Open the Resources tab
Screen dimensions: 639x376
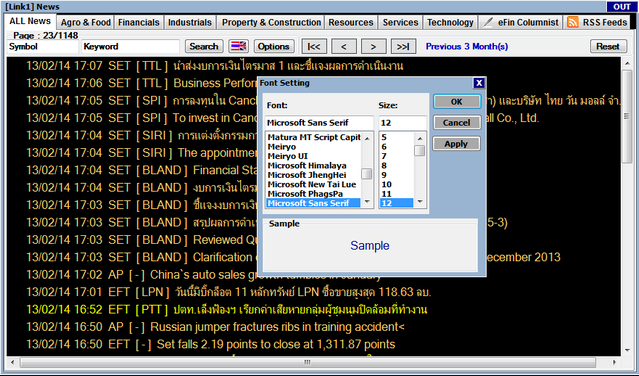point(351,22)
